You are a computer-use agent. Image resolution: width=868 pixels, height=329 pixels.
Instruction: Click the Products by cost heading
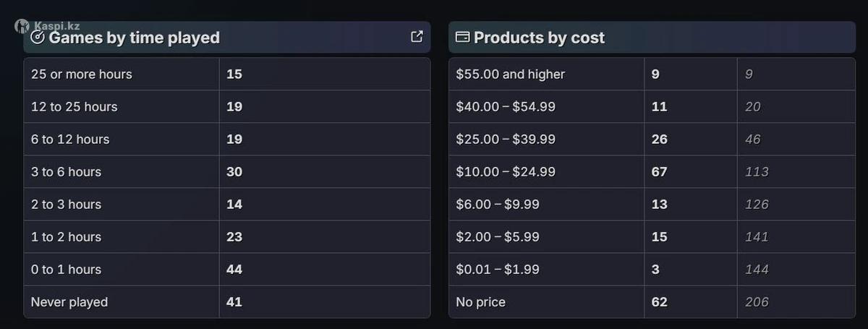point(539,38)
